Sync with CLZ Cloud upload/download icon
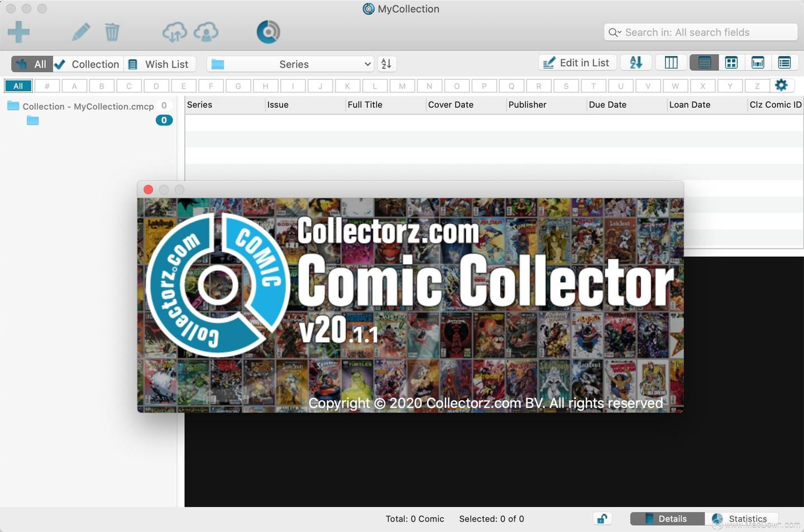The height and width of the screenshot is (532, 804). pos(175,32)
